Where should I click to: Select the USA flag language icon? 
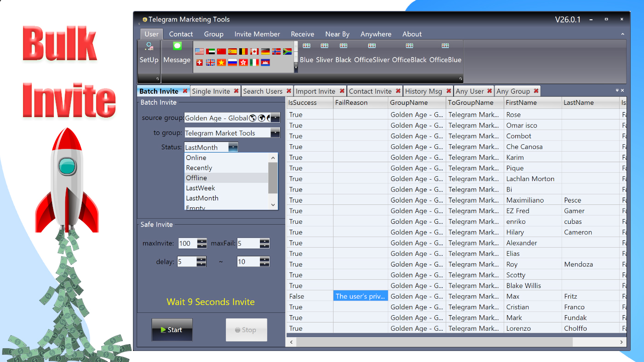tap(199, 51)
